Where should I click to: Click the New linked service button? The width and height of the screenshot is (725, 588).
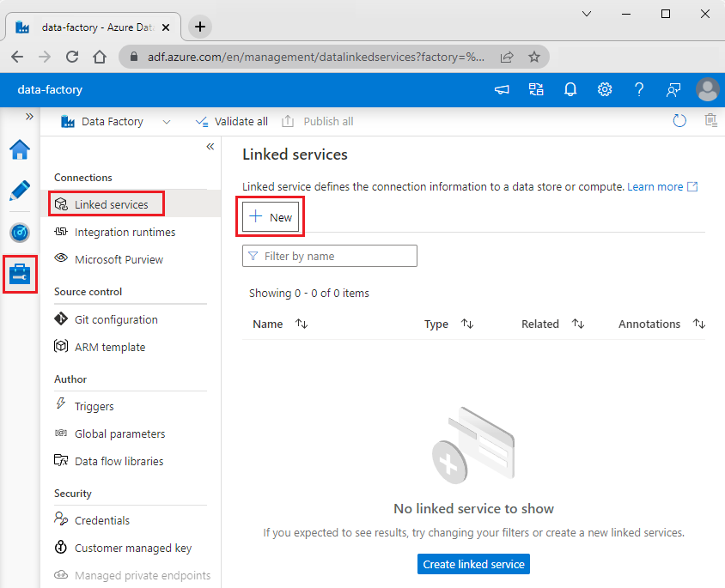pyautogui.click(x=270, y=216)
